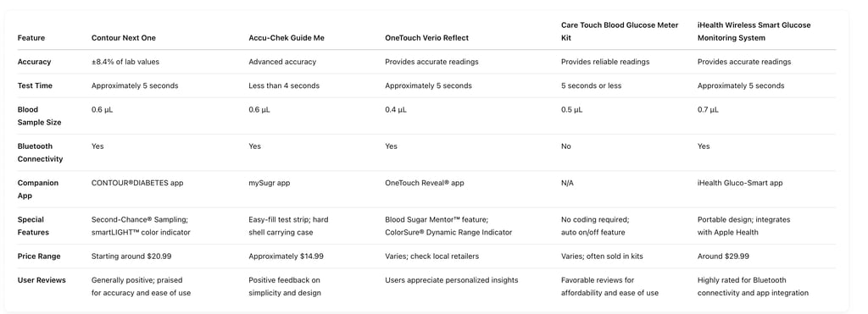This screenshot has width=868, height=314.
Task: Click the Test Time row label
Action: coord(35,85)
